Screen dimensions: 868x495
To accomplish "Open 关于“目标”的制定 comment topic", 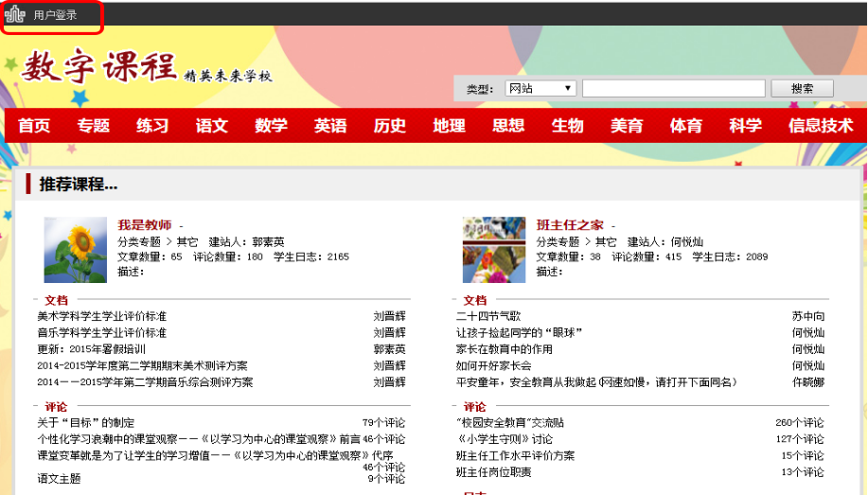I will 86,422.
